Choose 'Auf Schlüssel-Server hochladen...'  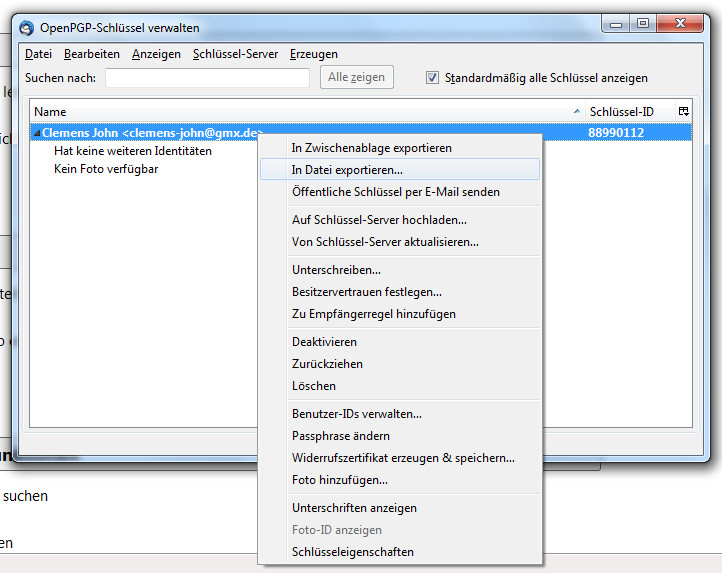click(379, 220)
